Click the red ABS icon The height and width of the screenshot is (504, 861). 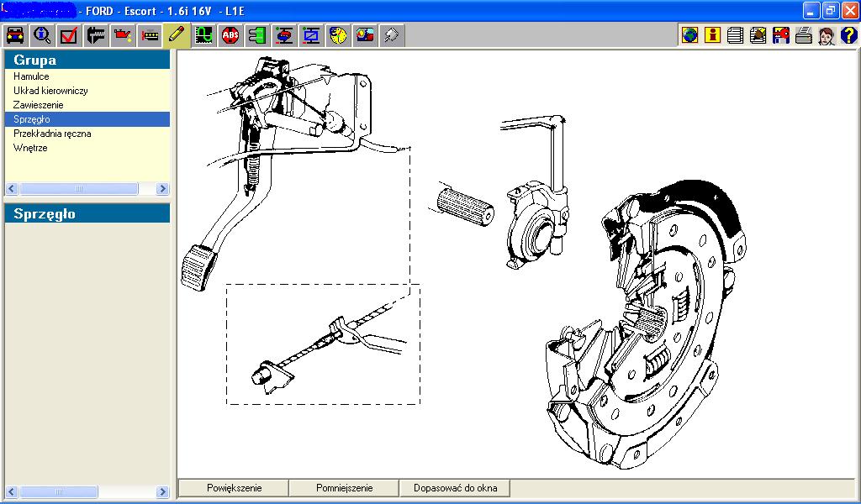click(230, 35)
